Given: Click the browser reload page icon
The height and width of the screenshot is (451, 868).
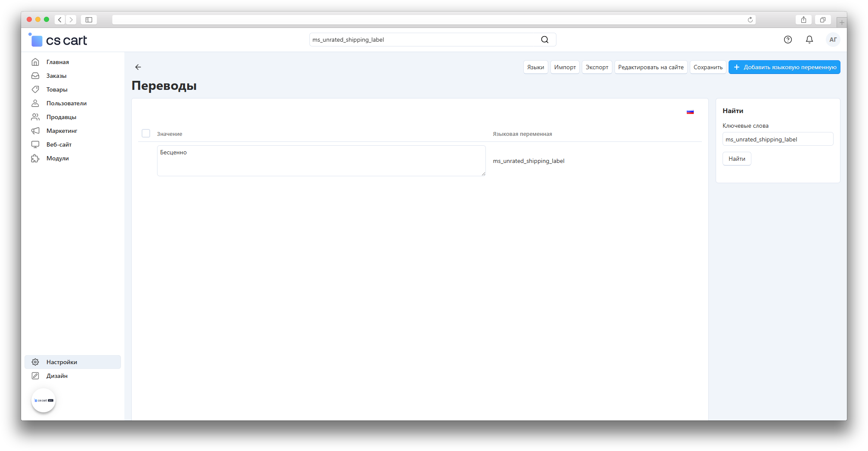Looking at the screenshot, I should click(750, 20).
